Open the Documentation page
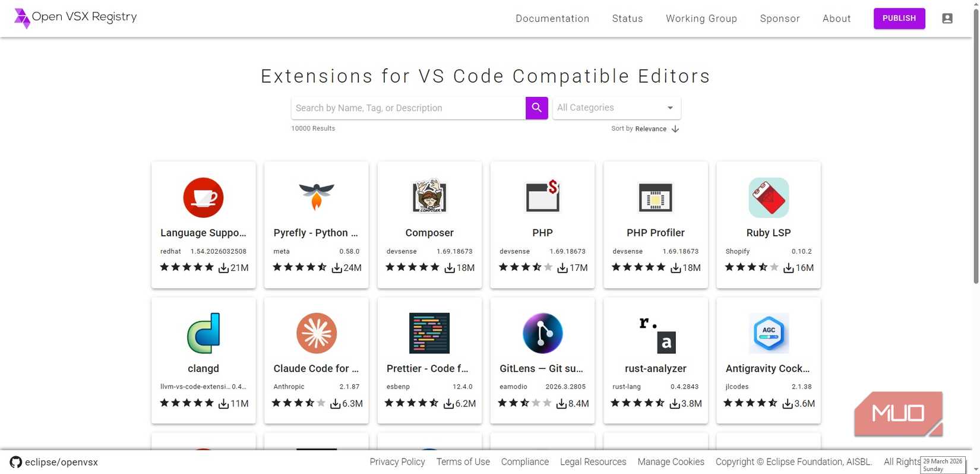This screenshot has height=474, width=980. click(x=552, y=18)
